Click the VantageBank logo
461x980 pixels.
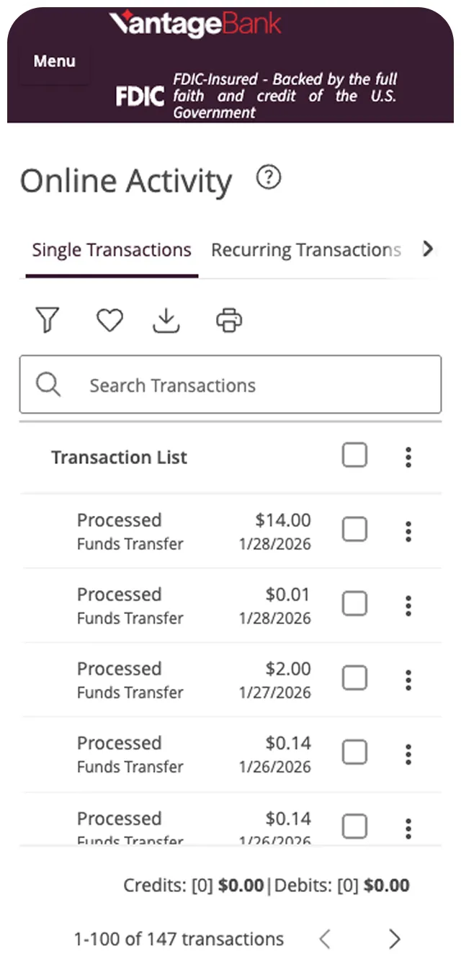tap(194, 24)
